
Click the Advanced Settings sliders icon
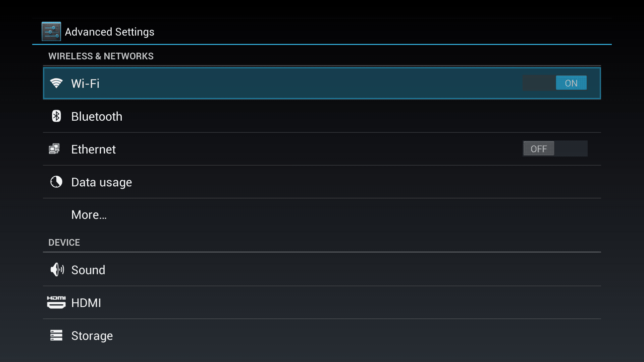coord(51,32)
